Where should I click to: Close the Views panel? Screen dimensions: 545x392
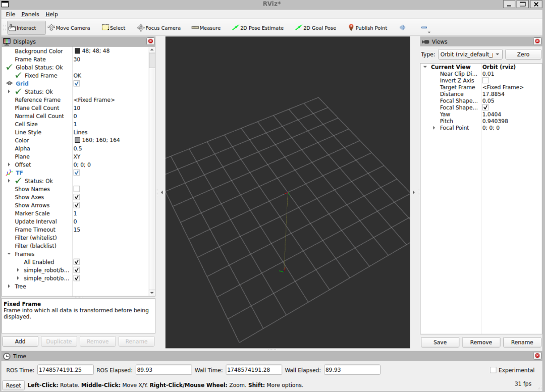[537, 41]
